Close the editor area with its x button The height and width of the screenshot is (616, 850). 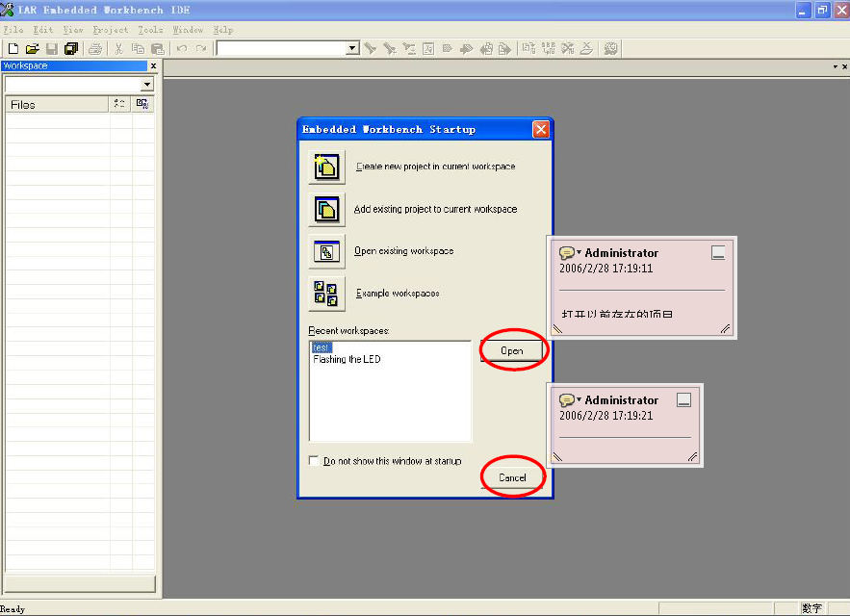844,66
